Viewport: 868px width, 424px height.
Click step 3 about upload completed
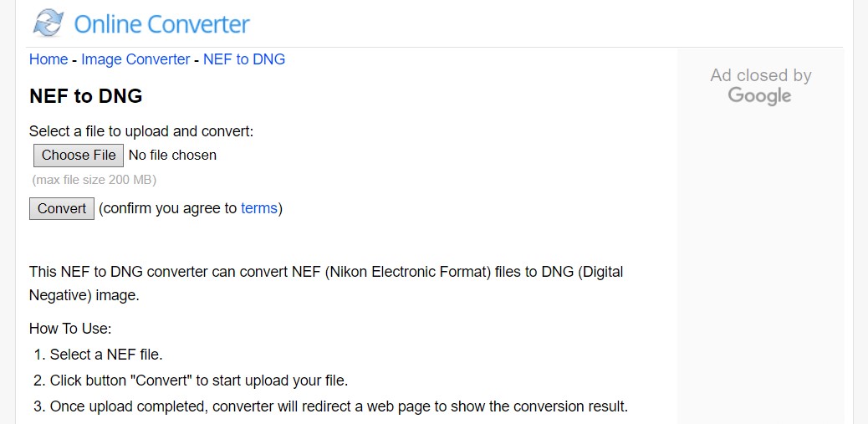point(331,406)
